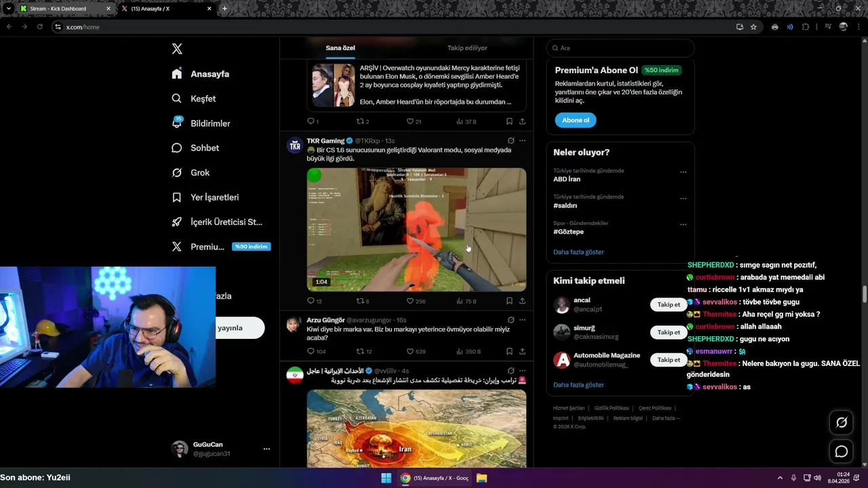This screenshot has height=488, width=868.
Task: Open File Explorer from the taskbar
Action: click(x=481, y=478)
